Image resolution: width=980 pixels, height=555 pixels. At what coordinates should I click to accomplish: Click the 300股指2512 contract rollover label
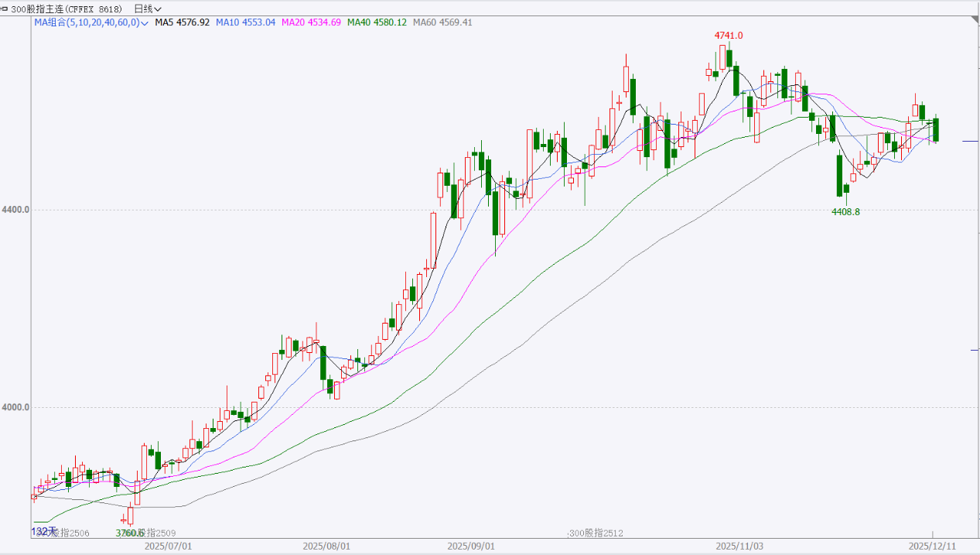click(x=596, y=533)
